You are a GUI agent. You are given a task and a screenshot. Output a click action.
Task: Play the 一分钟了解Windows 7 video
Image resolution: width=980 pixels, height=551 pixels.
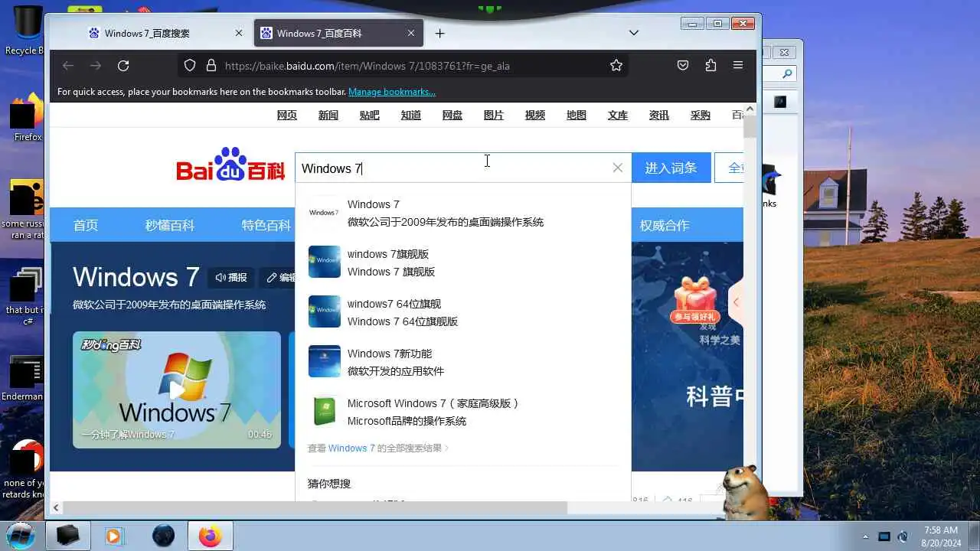(177, 390)
